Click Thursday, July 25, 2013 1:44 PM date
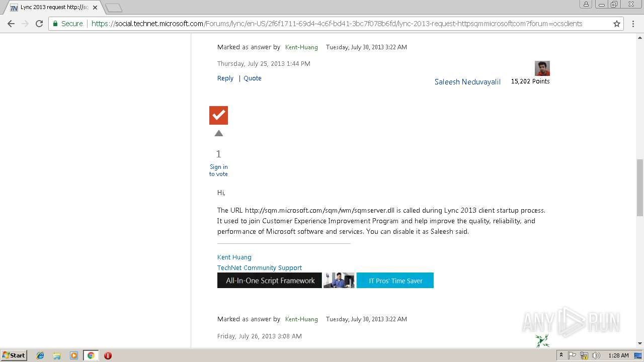 coord(264,64)
